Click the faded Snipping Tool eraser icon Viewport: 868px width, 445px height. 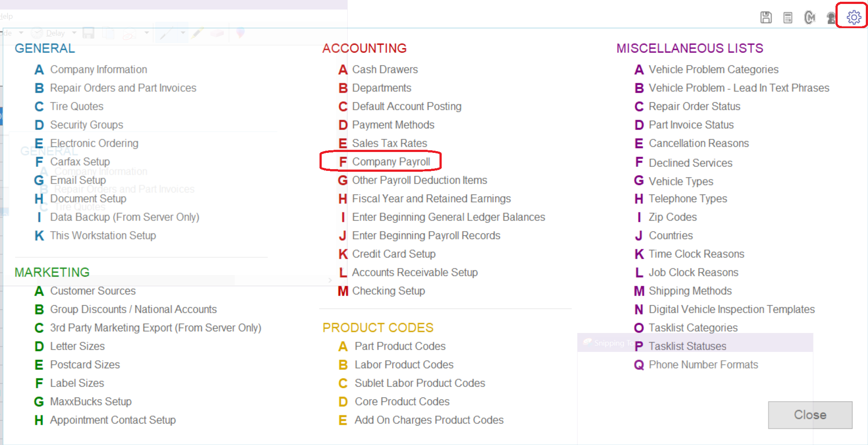(x=217, y=33)
